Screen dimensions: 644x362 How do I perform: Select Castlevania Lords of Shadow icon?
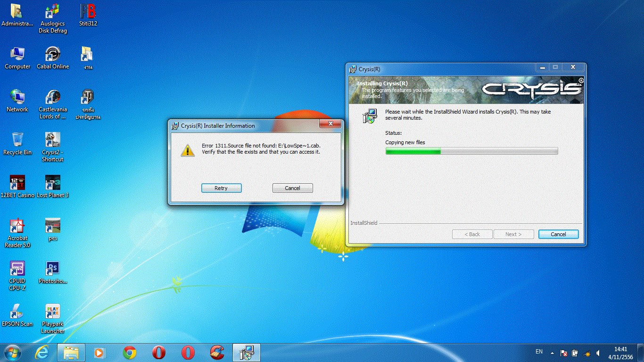53,104
